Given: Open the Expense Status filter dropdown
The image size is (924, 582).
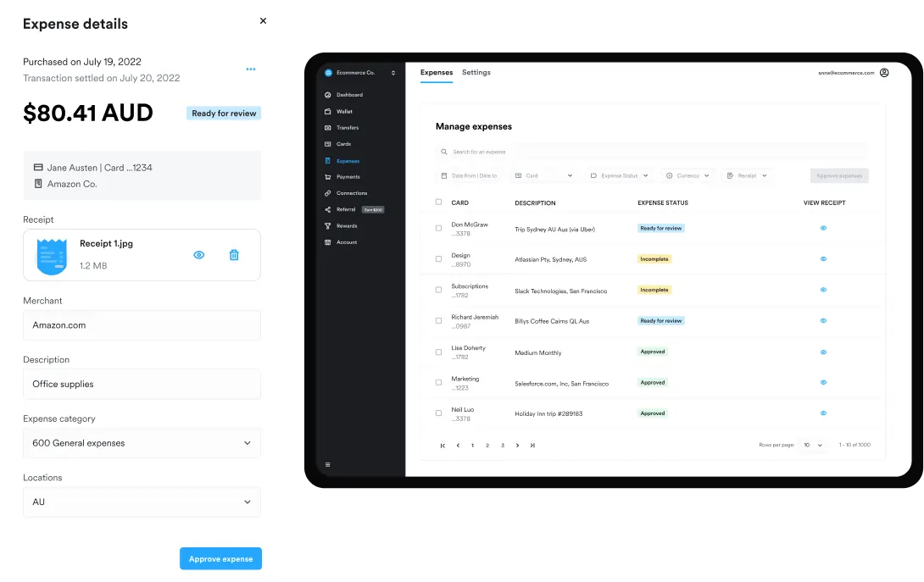Looking at the screenshot, I should click(x=619, y=175).
